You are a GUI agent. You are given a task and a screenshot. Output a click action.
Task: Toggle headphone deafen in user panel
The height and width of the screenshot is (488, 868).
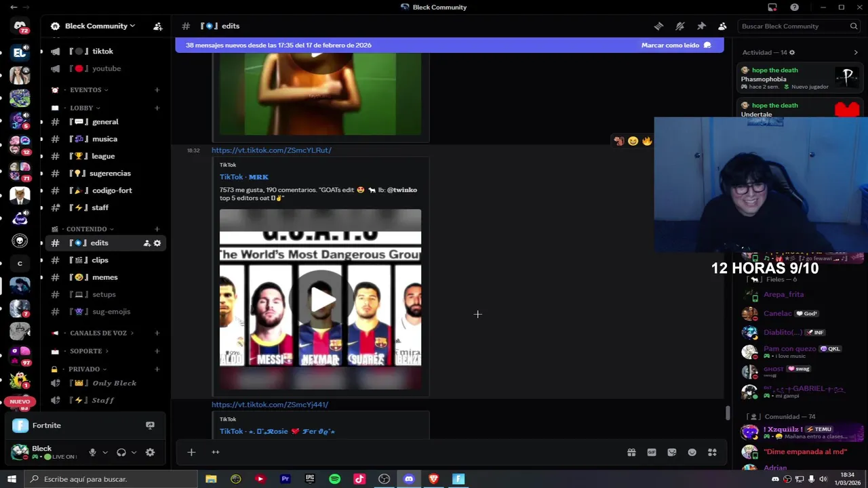(121, 452)
